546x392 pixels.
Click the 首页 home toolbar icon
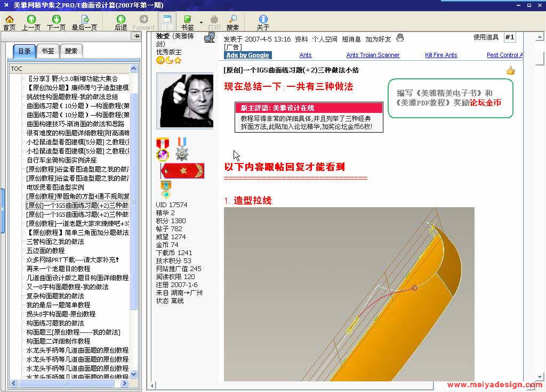9,22
